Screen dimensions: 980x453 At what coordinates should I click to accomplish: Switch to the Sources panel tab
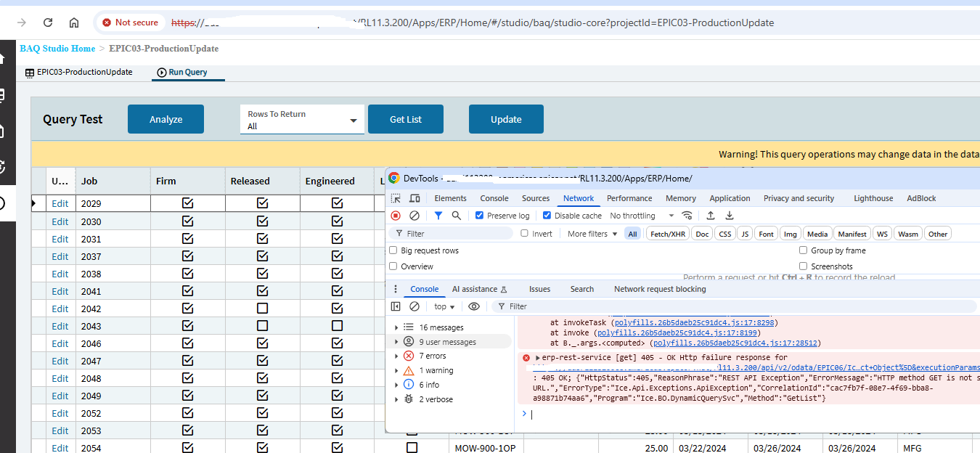tap(536, 198)
